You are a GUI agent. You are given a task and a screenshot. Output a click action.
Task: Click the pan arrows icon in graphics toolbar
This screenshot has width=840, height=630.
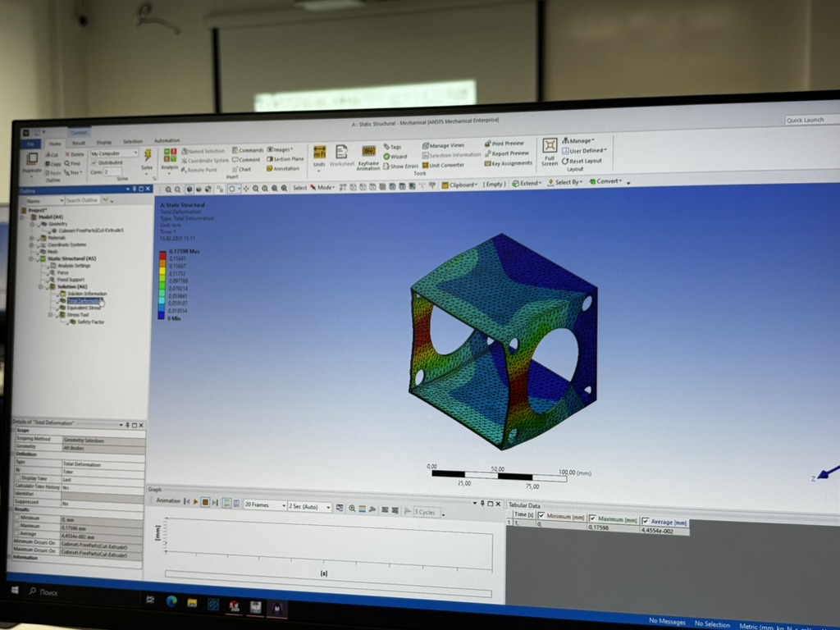pyautogui.click(x=246, y=189)
